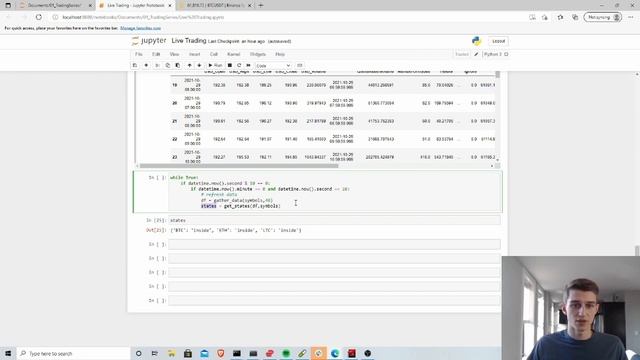
Task: Open the cell type dropdown showing Code
Action: (273, 65)
